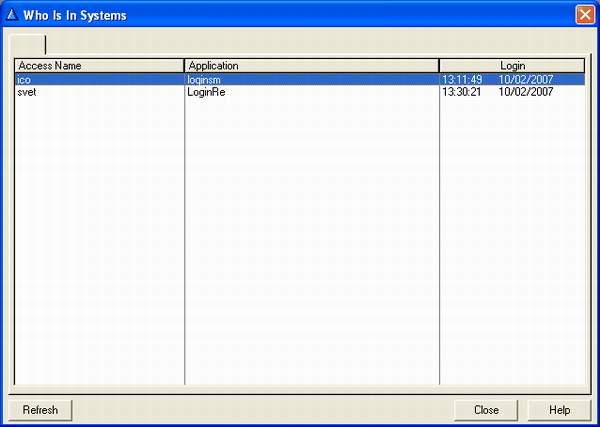Close the window with the title bar X
The height and width of the screenshot is (427, 600).
(585, 15)
